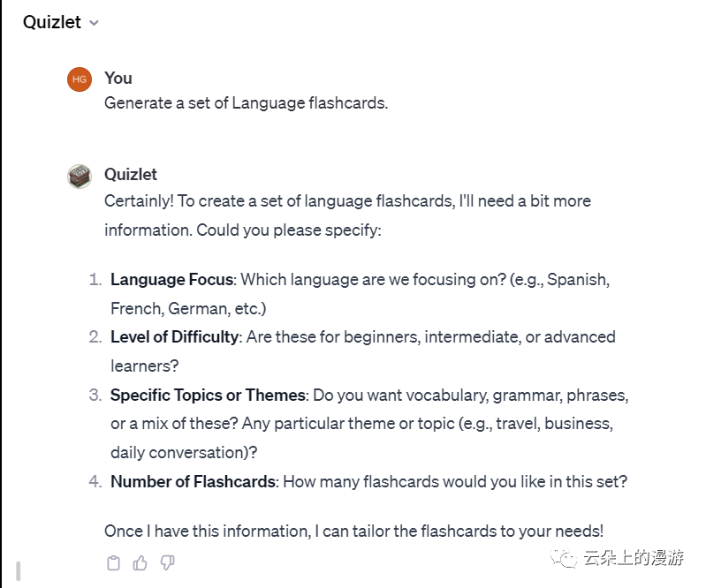This screenshot has height=588, width=706.
Task: Expand the chevron beside the Quizlet title
Action: tap(95, 23)
